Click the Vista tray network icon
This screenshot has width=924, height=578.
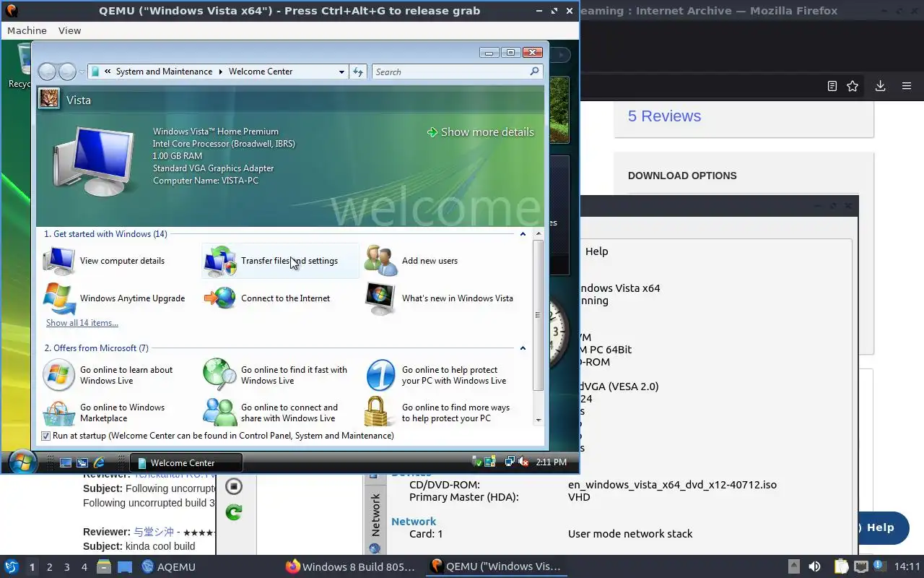pyautogui.click(x=510, y=462)
